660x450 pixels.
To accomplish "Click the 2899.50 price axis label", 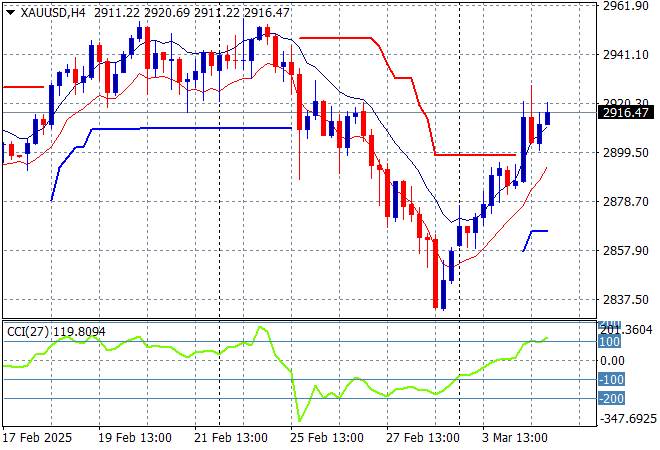I will click(x=627, y=153).
